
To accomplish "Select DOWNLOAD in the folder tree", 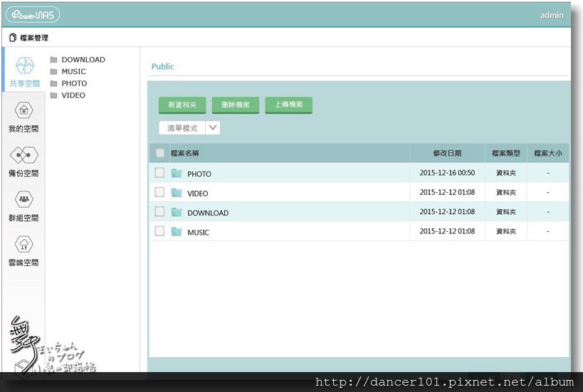I will click(83, 60).
